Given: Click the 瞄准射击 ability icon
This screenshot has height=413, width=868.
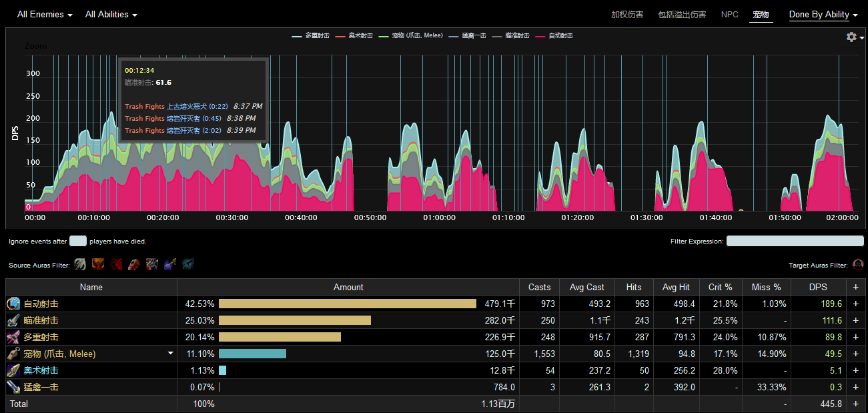Looking at the screenshot, I should 13,320.
